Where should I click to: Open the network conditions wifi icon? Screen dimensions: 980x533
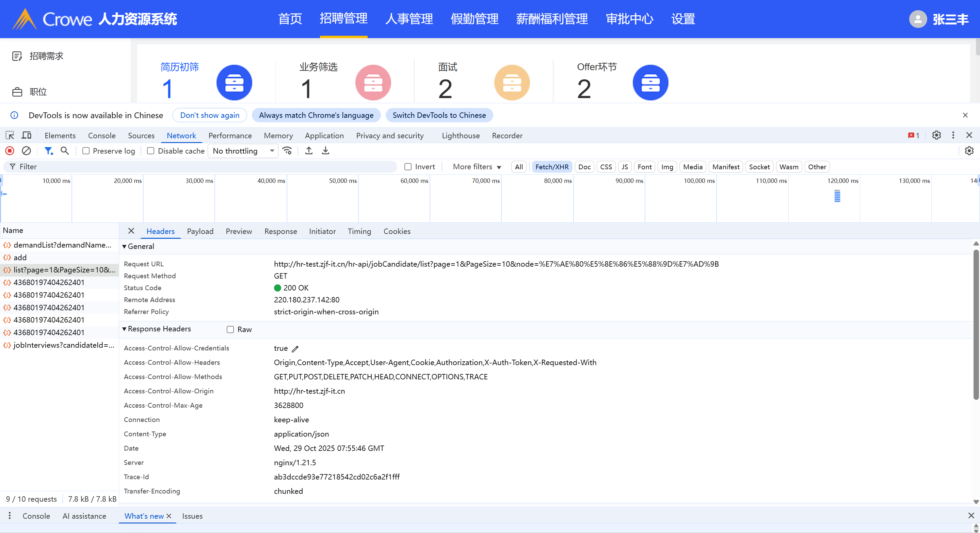(287, 151)
